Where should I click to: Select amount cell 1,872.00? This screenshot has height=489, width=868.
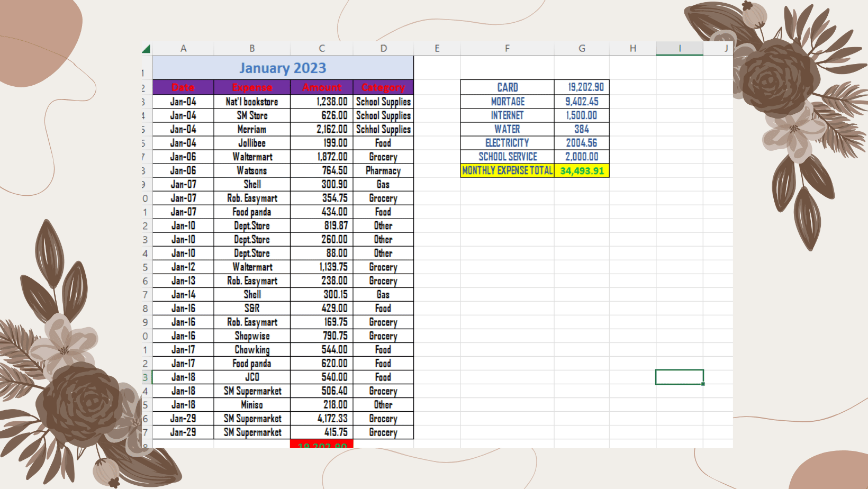click(x=322, y=157)
